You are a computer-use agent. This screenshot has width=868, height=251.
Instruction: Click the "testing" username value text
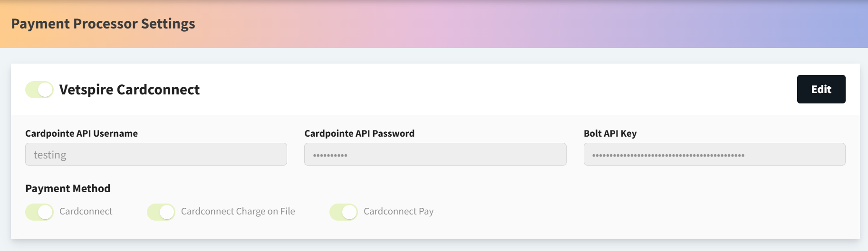50,155
